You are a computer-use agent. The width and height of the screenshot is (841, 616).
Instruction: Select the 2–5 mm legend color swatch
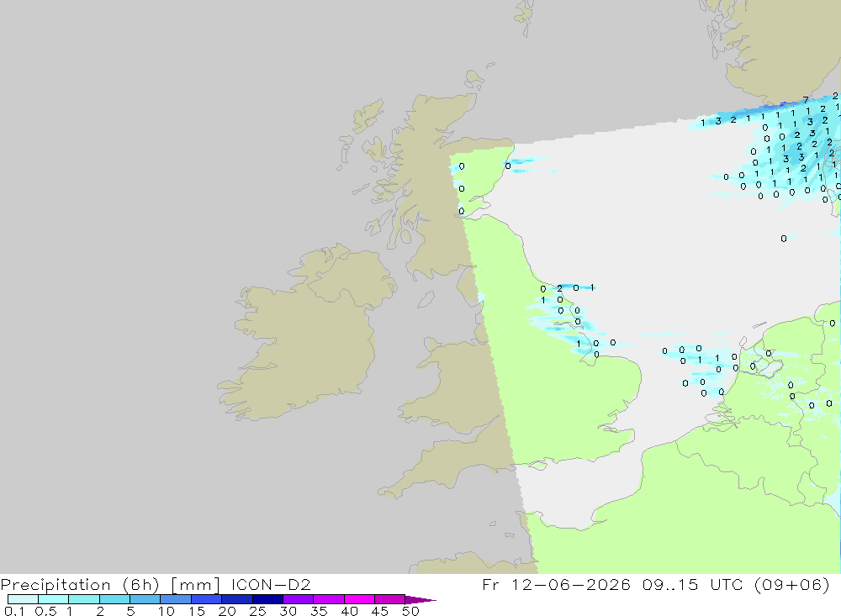[x=114, y=599]
